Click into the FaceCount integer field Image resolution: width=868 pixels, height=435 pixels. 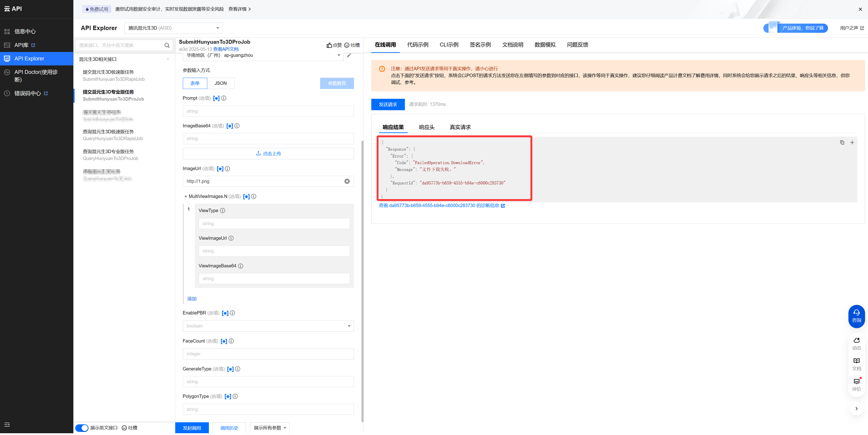(x=268, y=354)
